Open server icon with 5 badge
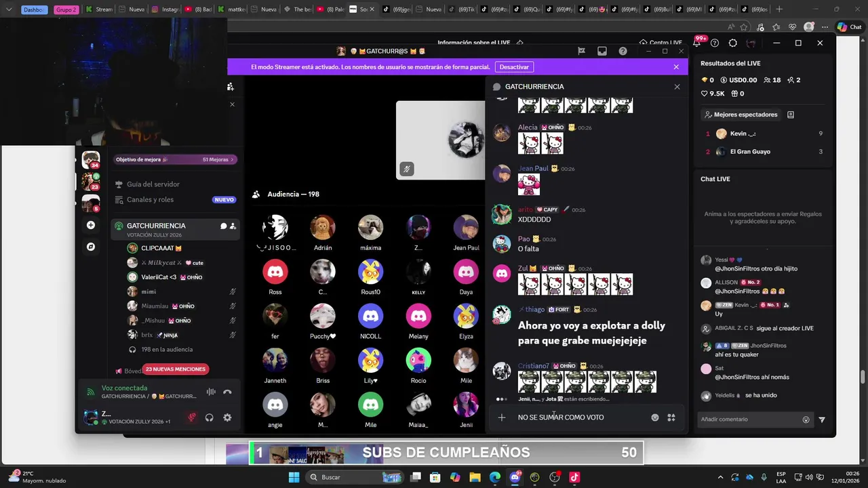The image size is (868, 488). 91,203
